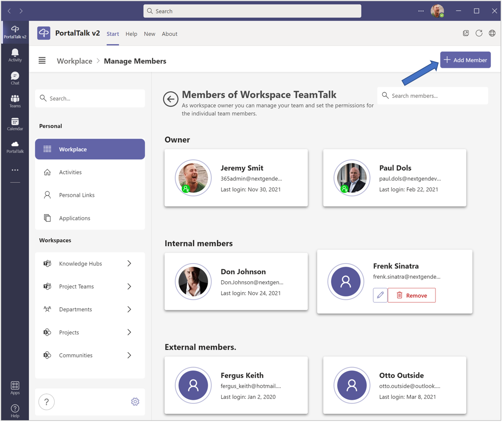Click the Search members field
The image size is (504, 424).
click(432, 96)
